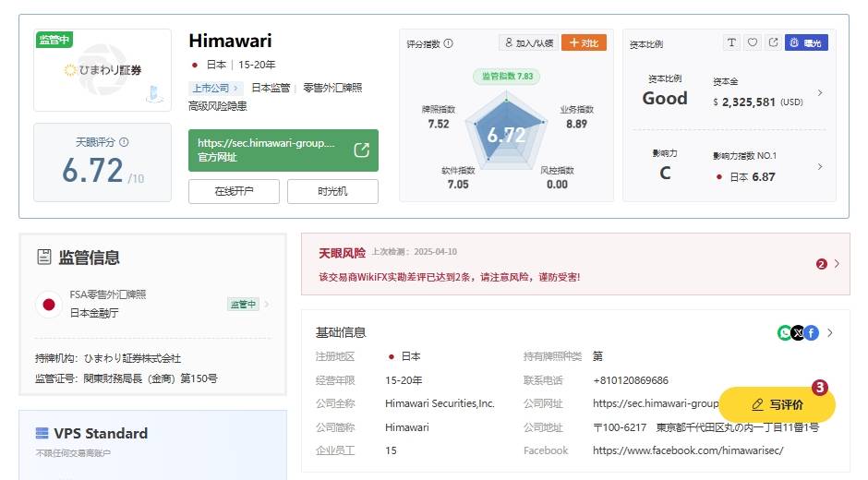Screen dimensions: 868x480
Task: Click the 监管中 status badge in 监管信息
Action: [243, 304]
